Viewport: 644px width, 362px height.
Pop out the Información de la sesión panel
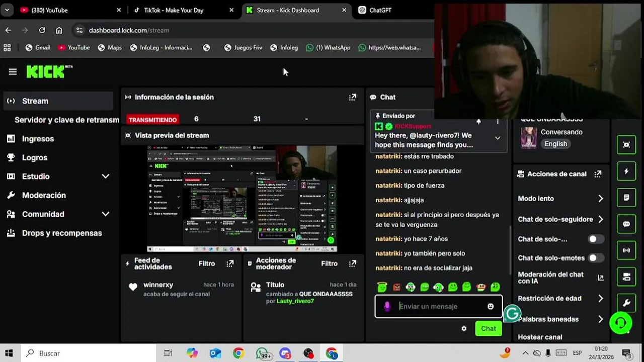pos(353,97)
